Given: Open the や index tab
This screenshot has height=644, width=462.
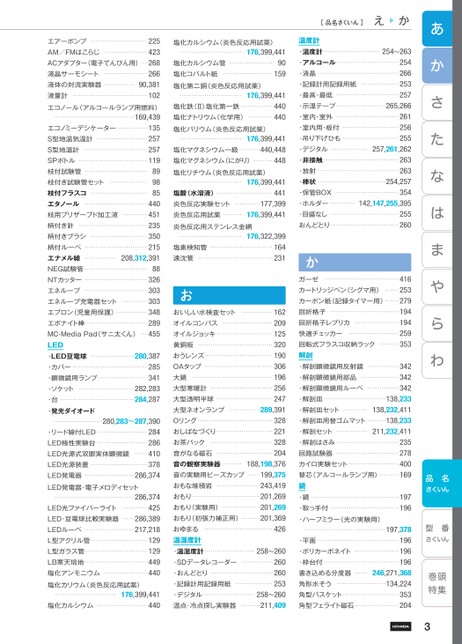Looking at the screenshot, I should [x=437, y=286].
